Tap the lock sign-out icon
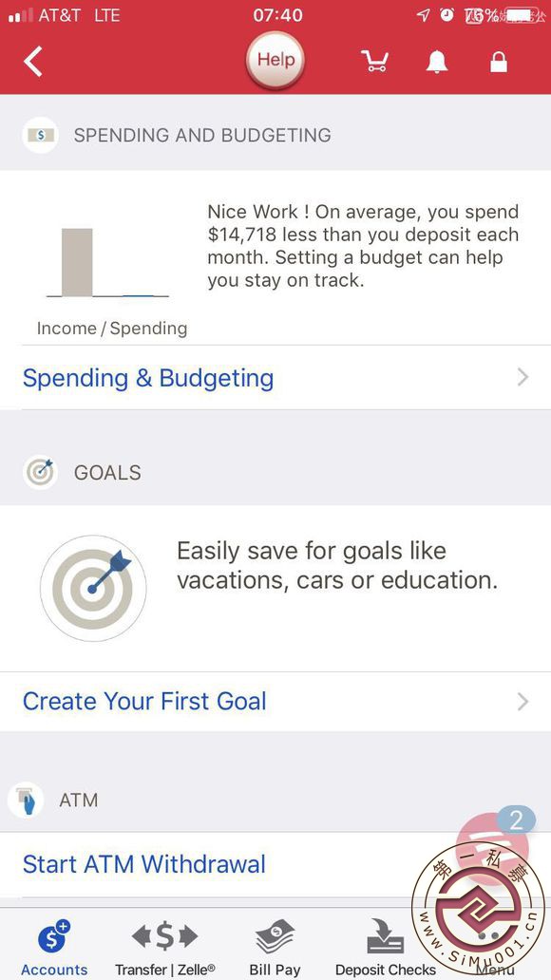This screenshot has height=980, width=551. 499,61
